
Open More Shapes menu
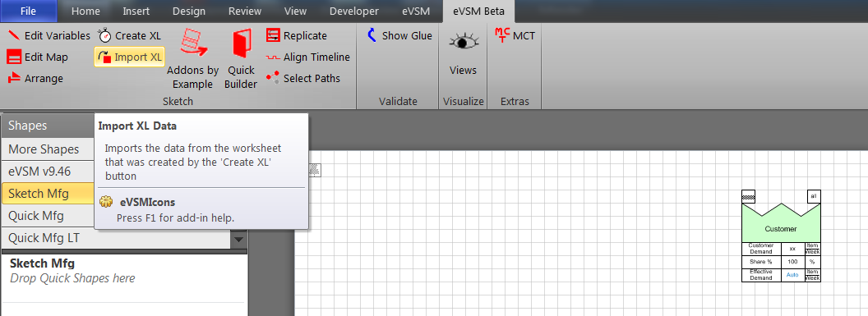(x=48, y=149)
